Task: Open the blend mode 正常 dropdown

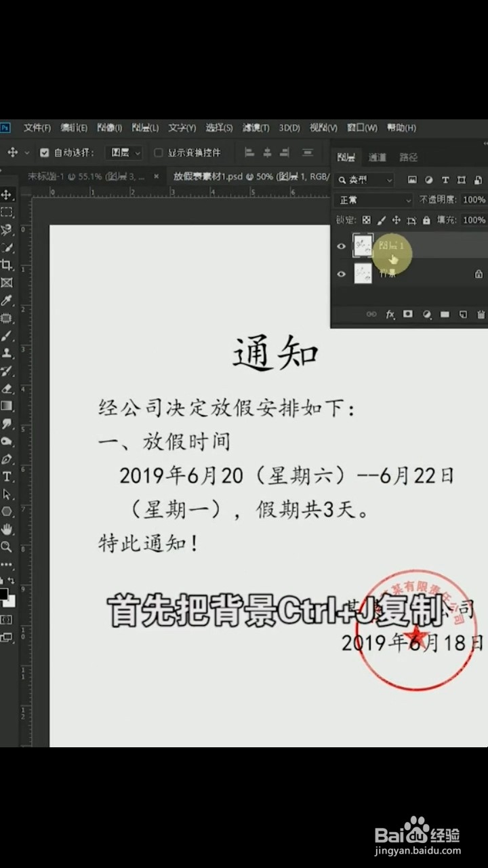Action: pos(373,200)
